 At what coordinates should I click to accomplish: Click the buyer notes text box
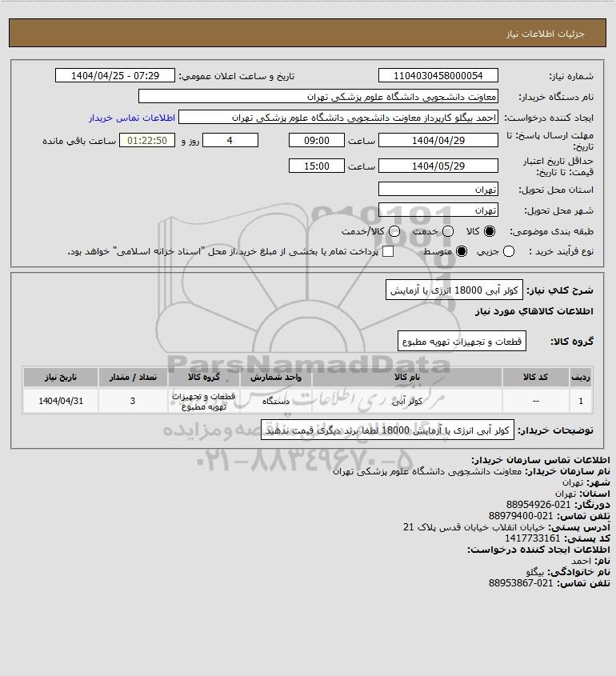click(x=387, y=430)
